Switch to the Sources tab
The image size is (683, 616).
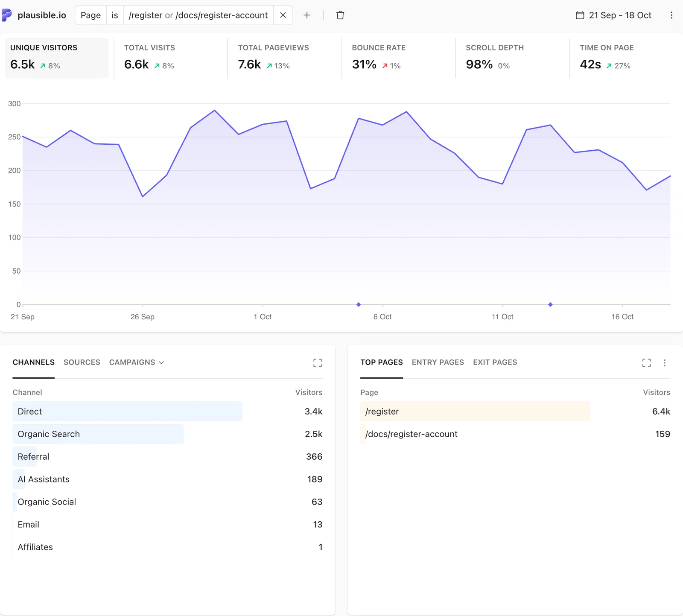(x=82, y=362)
